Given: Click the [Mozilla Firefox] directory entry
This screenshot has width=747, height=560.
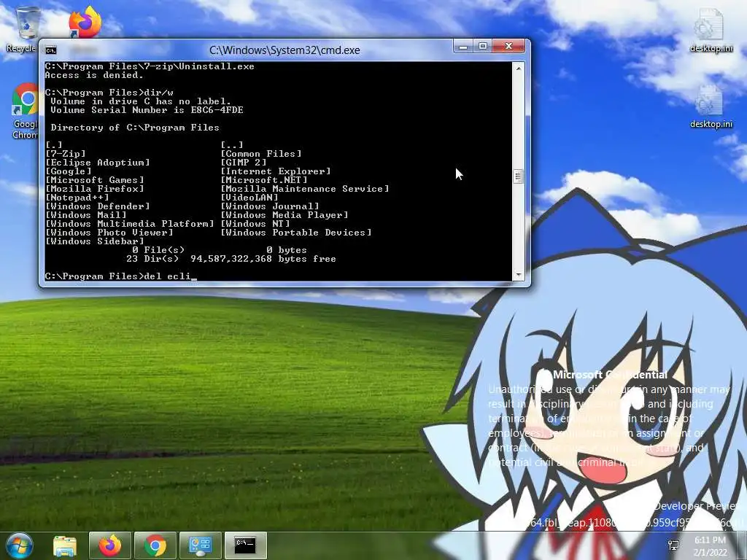Looking at the screenshot, I should tap(95, 189).
